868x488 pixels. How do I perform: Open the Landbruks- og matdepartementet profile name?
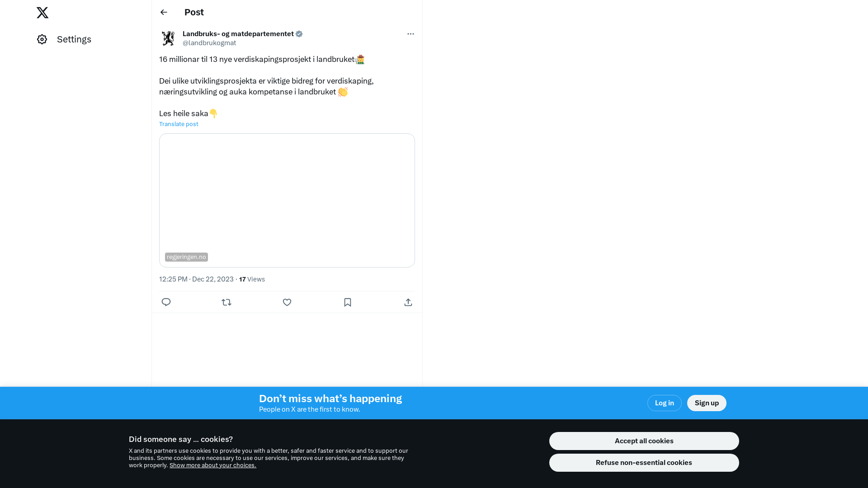tap(238, 34)
